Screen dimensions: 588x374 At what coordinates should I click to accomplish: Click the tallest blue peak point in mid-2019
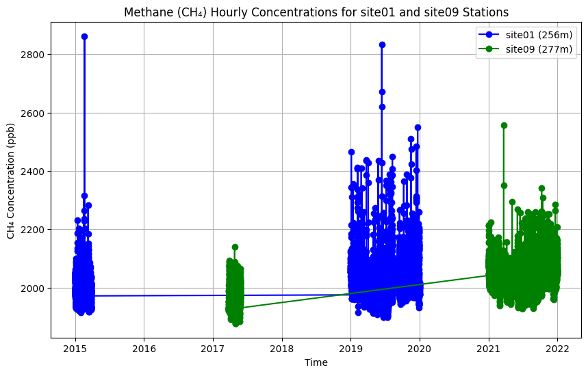point(382,44)
